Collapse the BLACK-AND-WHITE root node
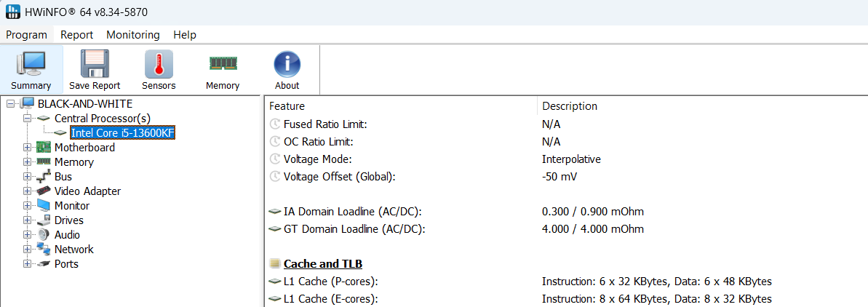Image resolution: width=868 pixels, height=307 pixels. pyautogui.click(x=10, y=103)
